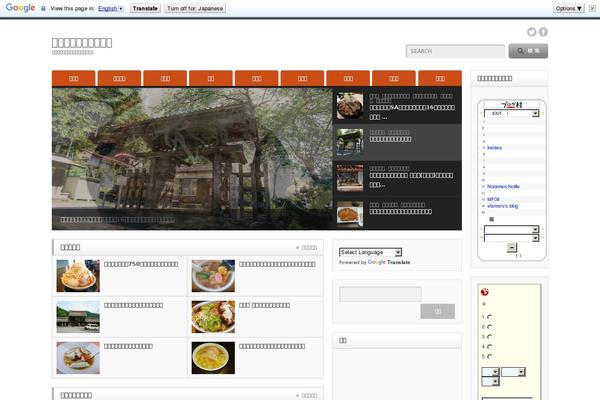Open the Facebook icon link
This screenshot has width=600, height=400.
tap(543, 32)
